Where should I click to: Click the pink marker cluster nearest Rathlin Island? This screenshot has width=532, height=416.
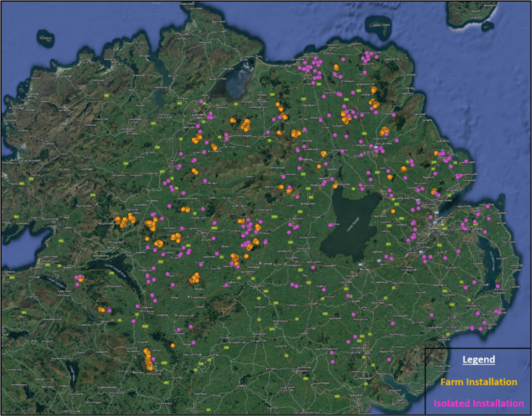pos(369,57)
